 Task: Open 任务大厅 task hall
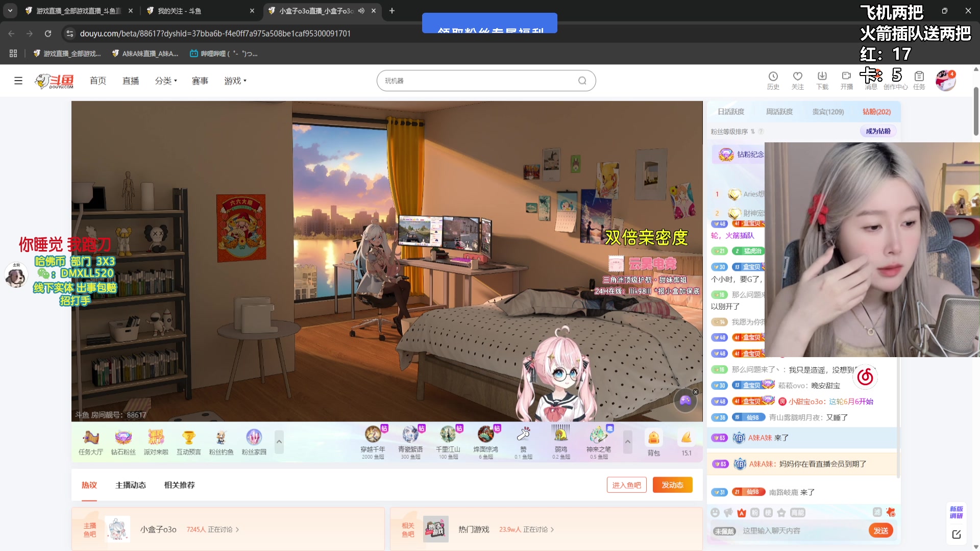click(x=91, y=442)
